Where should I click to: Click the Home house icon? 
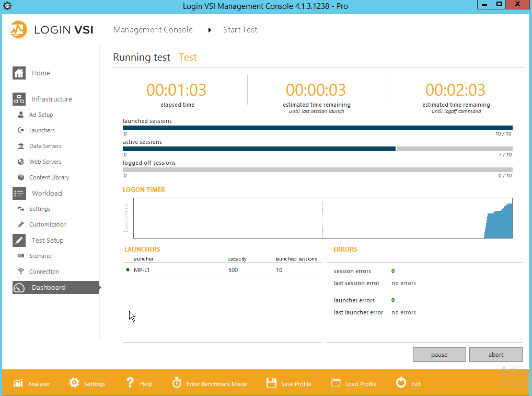[x=19, y=73]
